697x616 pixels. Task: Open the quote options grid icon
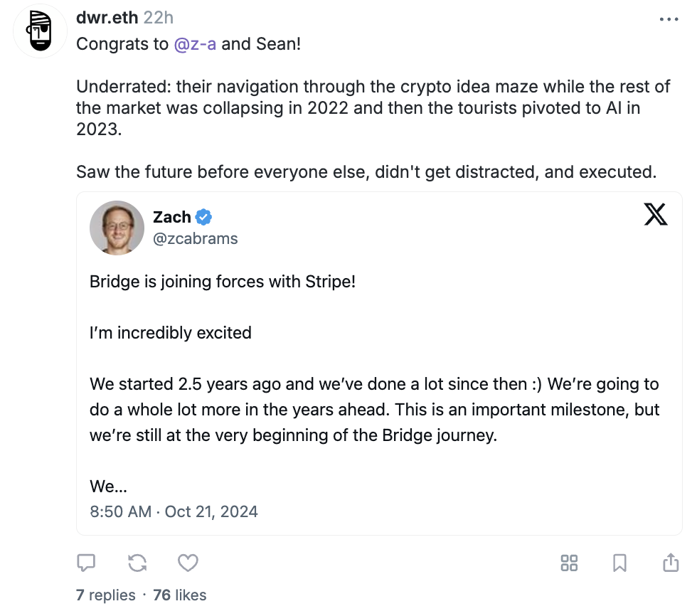[569, 563]
